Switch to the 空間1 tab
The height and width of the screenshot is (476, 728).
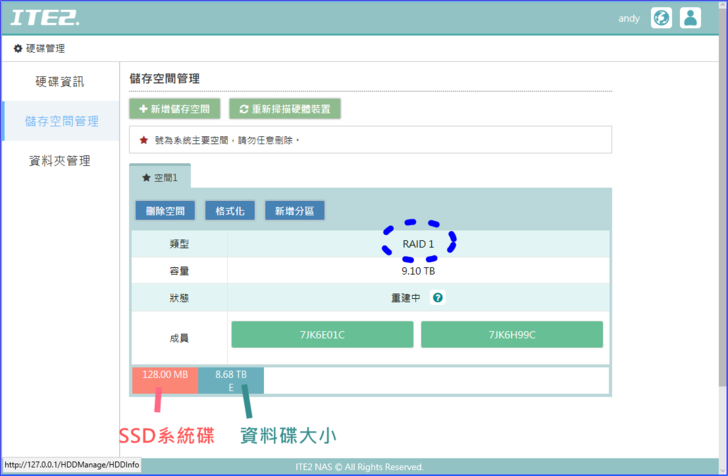160,177
